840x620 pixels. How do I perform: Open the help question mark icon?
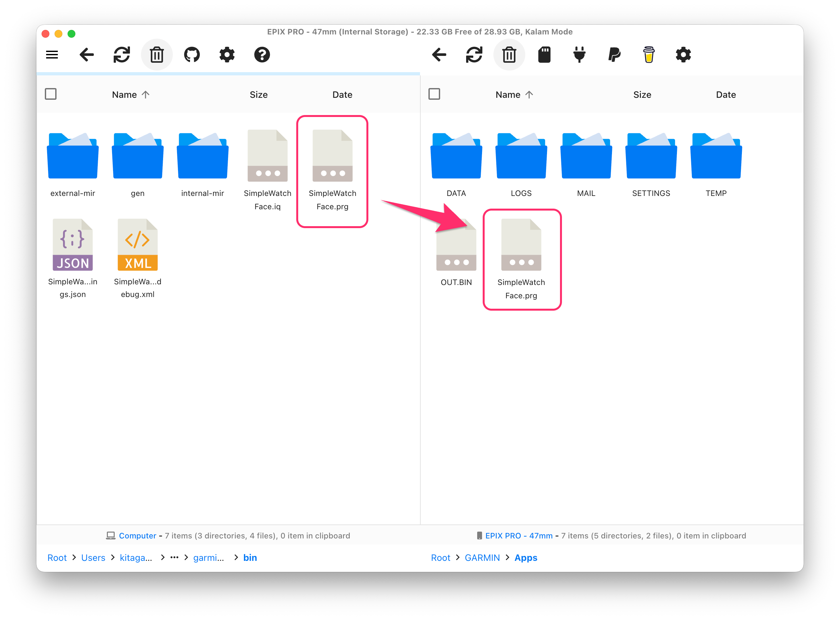click(262, 55)
